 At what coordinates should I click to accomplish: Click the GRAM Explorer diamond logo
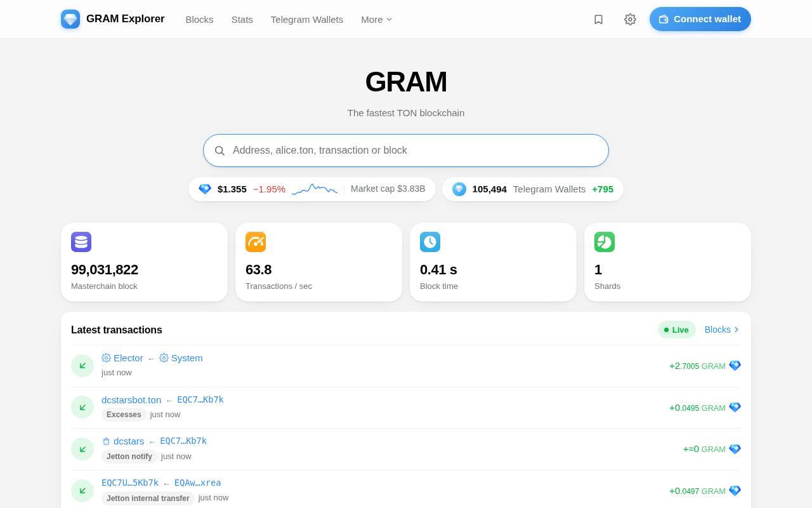click(x=70, y=19)
